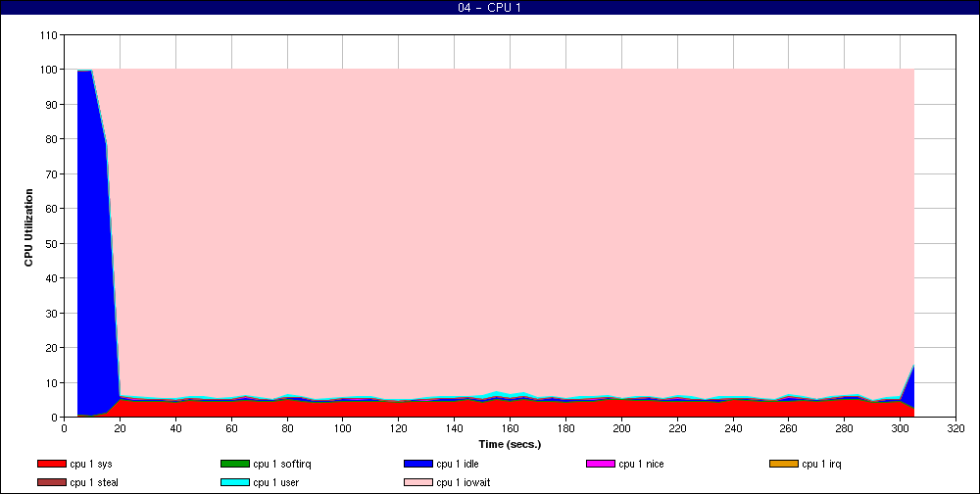Click the x-axis value 220

pyautogui.click(x=677, y=428)
